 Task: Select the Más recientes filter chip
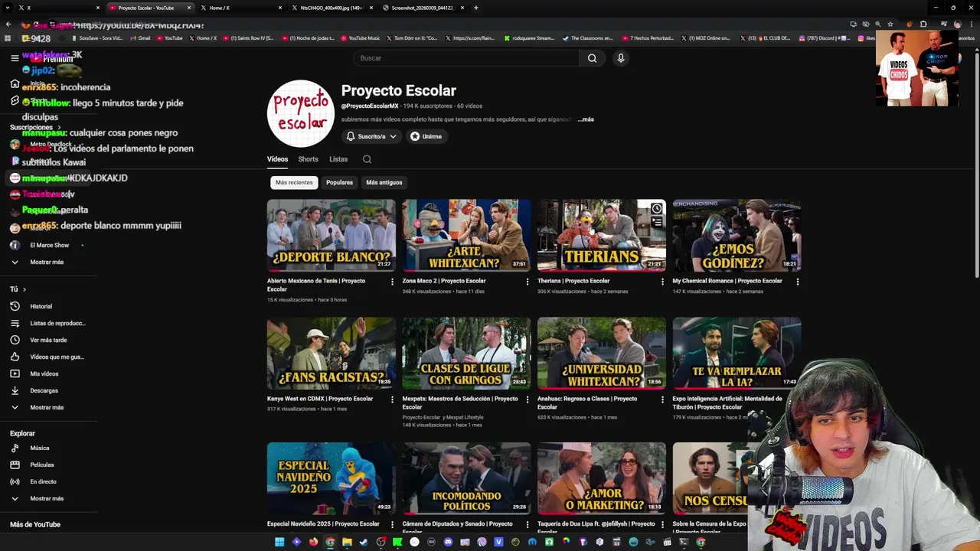tap(294, 182)
